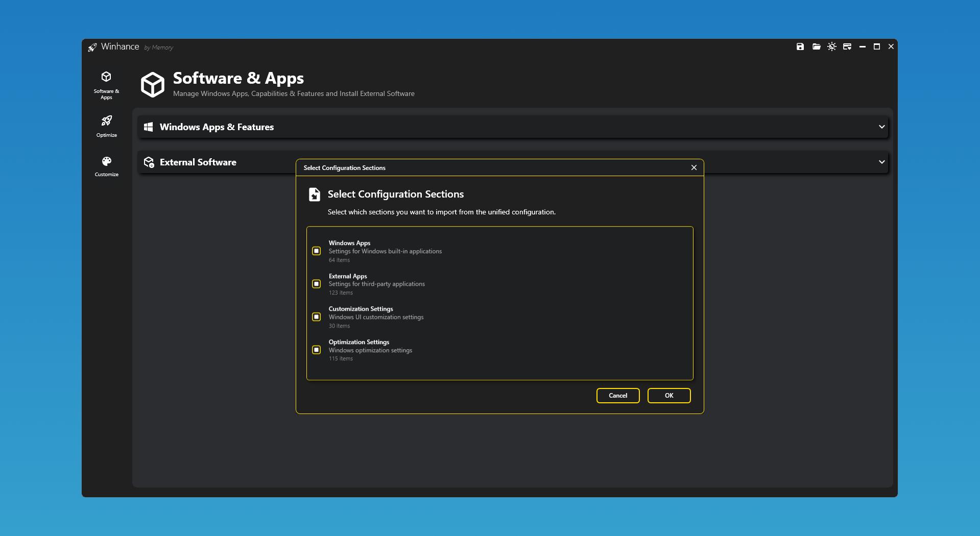
Task: Toggle the External Apps checkbox
Action: (x=317, y=284)
